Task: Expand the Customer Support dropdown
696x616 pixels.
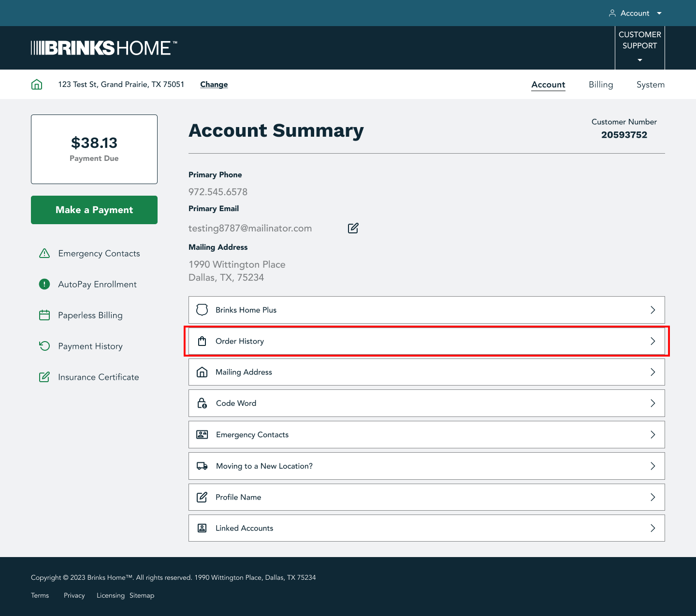Action: click(x=640, y=48)
